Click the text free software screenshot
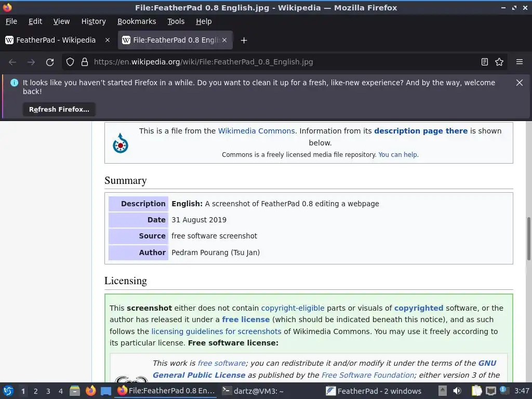The height and width of the screenshot is (399, 532). click(x=214, y=236)
